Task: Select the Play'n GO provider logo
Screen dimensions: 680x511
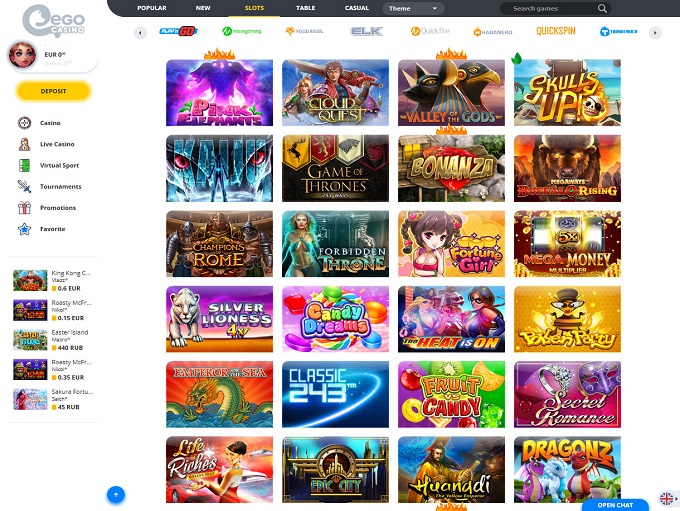Action: click(179, 31)
